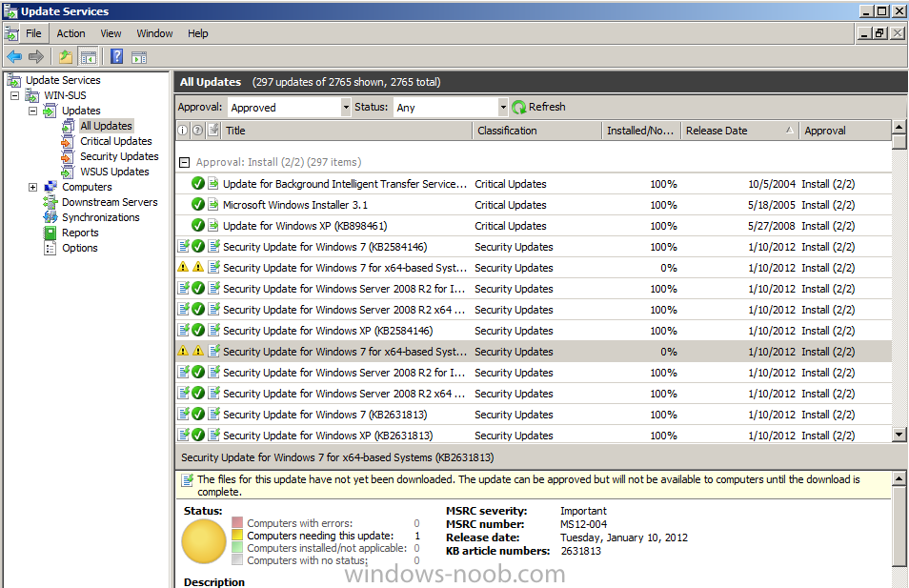Click the yellow status pie chart

click(204, 541)
